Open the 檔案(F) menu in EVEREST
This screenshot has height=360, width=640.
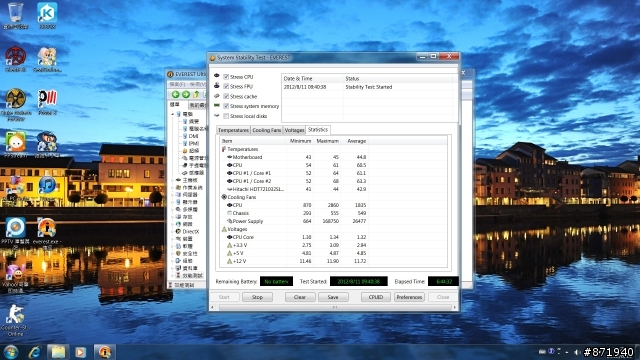(177, 84)
